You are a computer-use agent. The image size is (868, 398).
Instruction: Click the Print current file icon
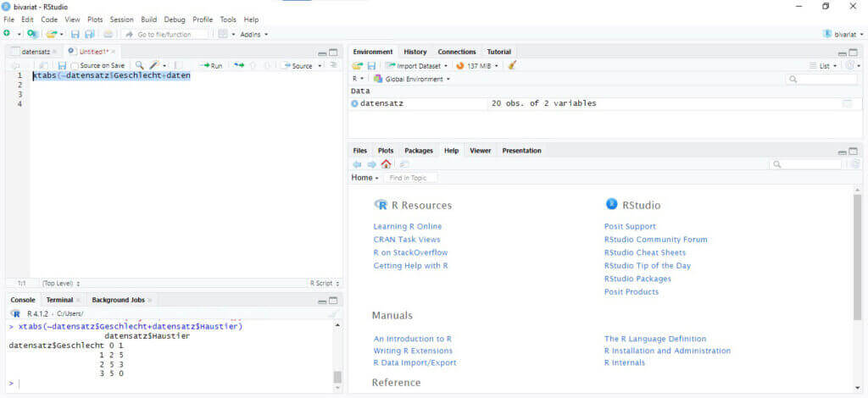(108, 34)
